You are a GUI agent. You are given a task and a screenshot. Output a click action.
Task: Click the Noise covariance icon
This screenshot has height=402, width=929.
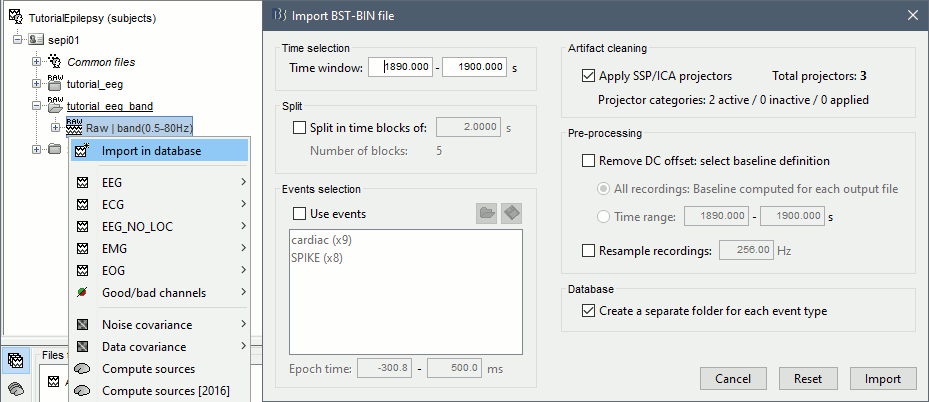click(81, 325)
